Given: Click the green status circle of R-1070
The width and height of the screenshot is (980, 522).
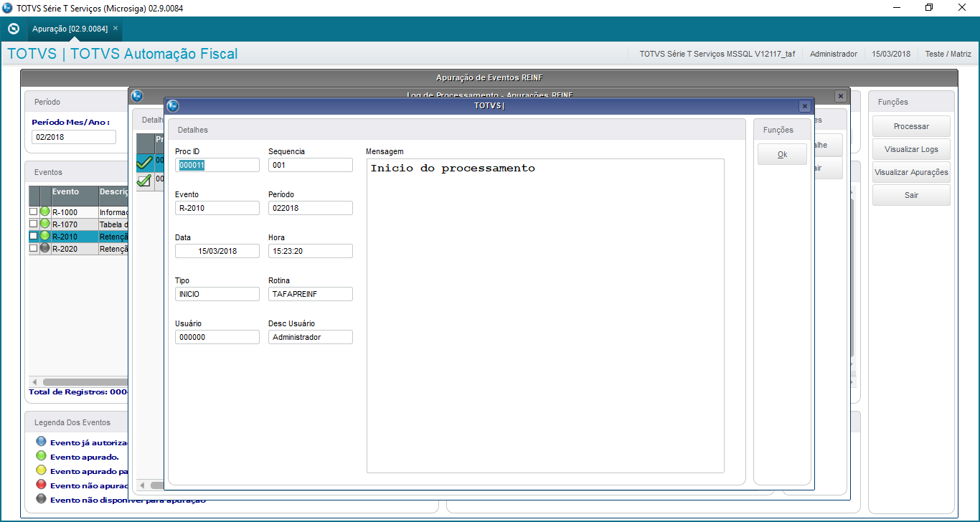Looking at the screenshot, I should [45, 224].
